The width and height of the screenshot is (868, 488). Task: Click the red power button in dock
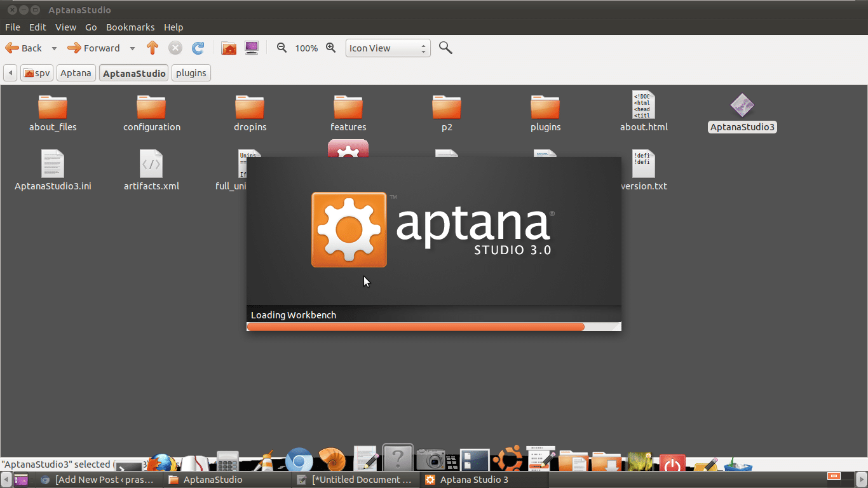[672, 463]
